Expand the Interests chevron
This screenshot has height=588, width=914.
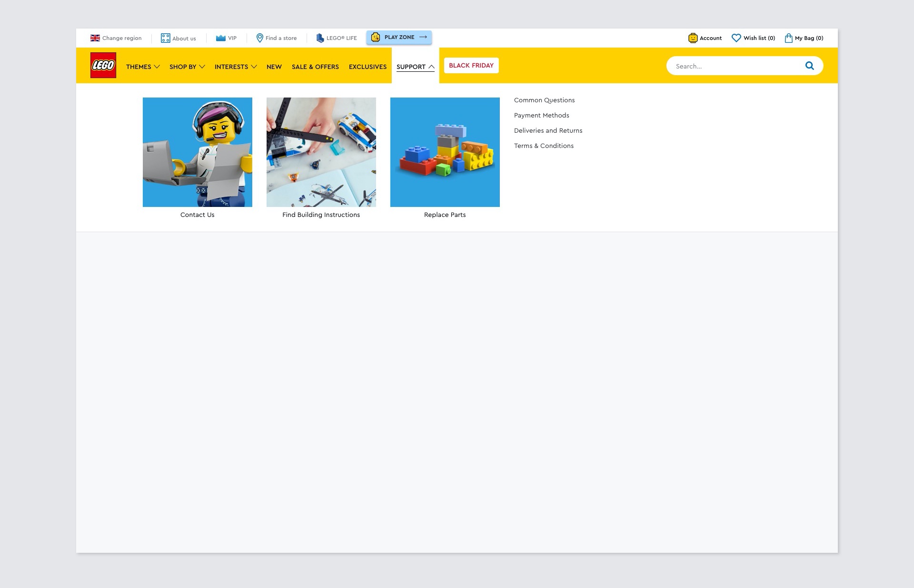[x=254, y=67]
